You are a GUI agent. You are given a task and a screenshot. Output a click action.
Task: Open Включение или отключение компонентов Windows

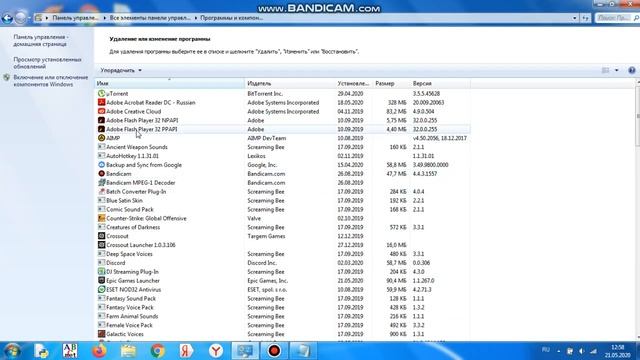(51, 81)
